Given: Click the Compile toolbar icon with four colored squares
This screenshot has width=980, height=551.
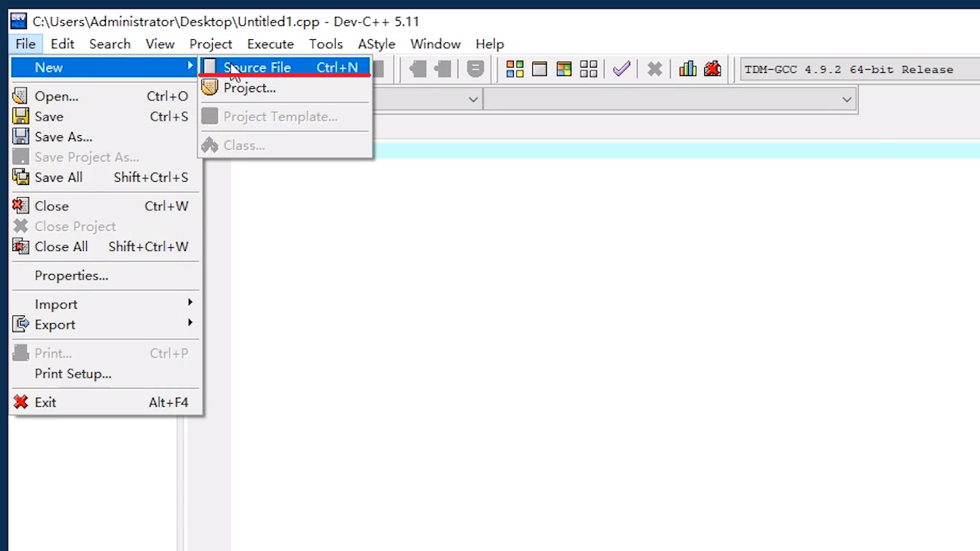Looking at the screenshot, I should pos(515,69).
